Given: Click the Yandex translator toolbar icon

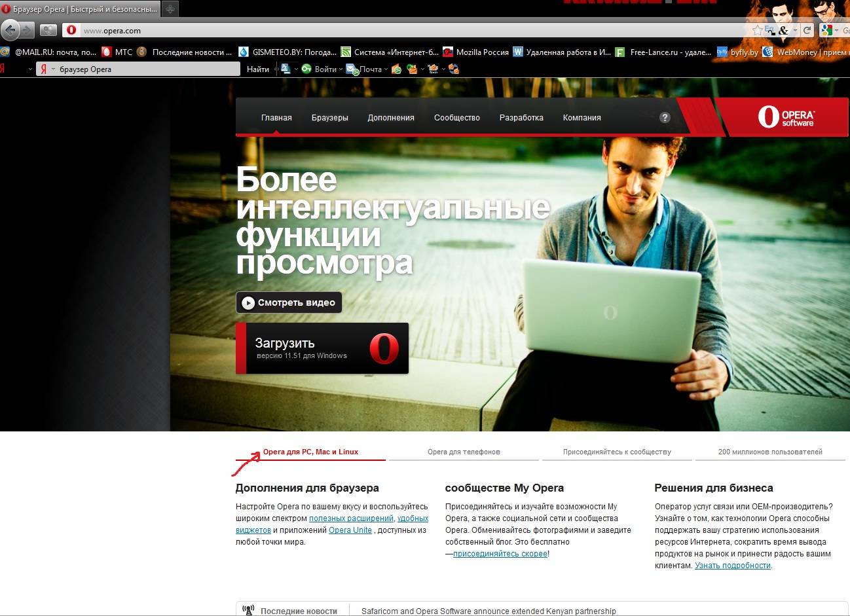Looking at the screenshot, I should (x=286, y=69).
